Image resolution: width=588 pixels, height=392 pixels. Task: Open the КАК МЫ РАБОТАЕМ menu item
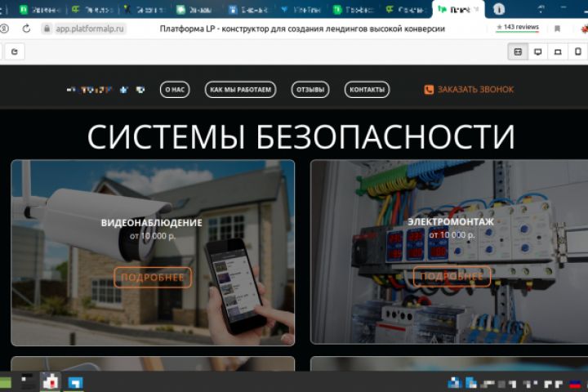click(240, 90)
